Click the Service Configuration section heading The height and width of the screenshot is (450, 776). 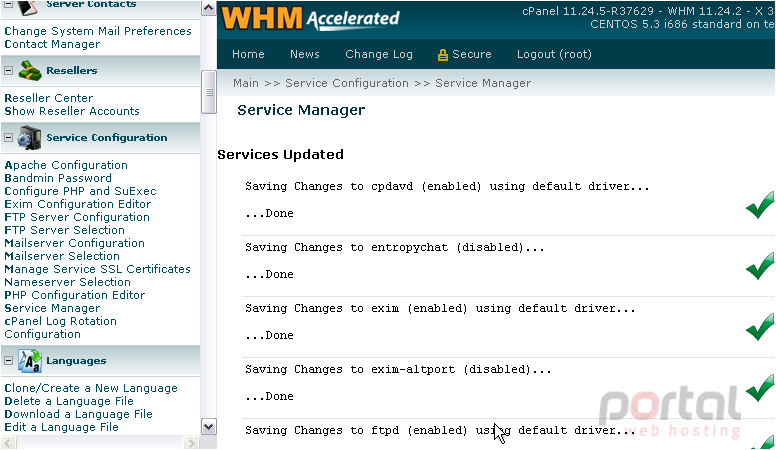coord(107,138)
